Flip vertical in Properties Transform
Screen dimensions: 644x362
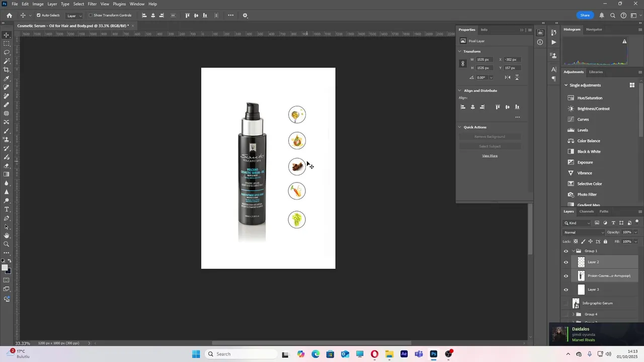point(517,77)
